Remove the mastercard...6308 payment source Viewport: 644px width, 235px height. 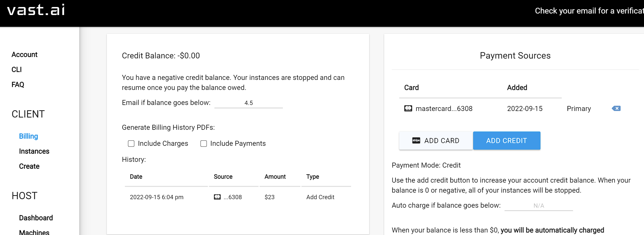click(x=616, y=108)
